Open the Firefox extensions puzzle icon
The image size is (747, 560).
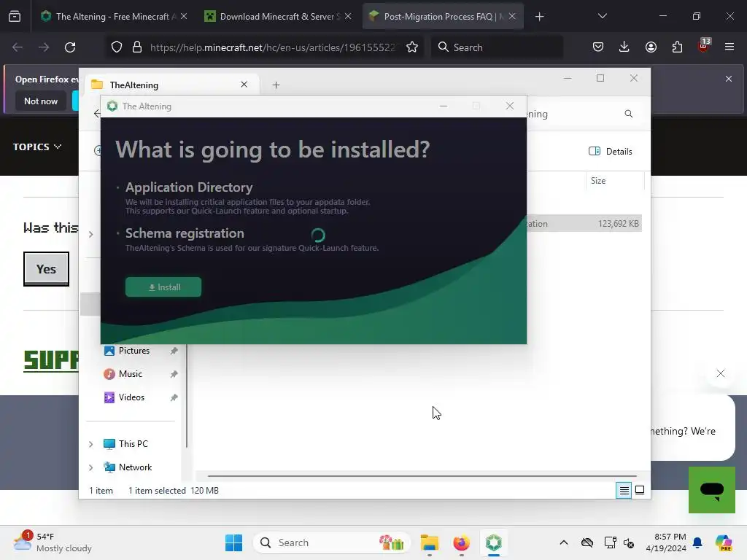coord(677,47)
